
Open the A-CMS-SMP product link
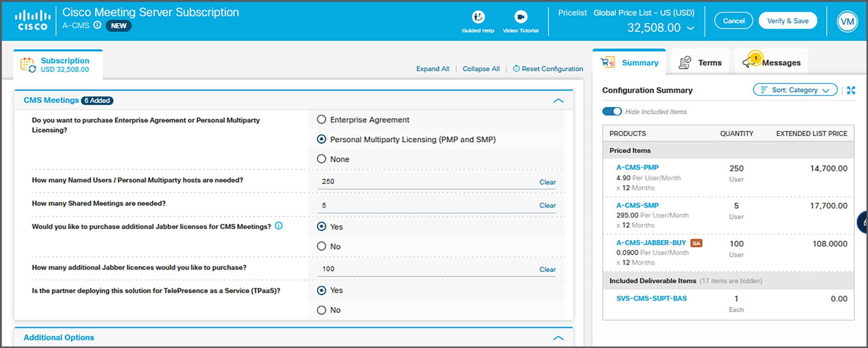click(x=637, y=205)
